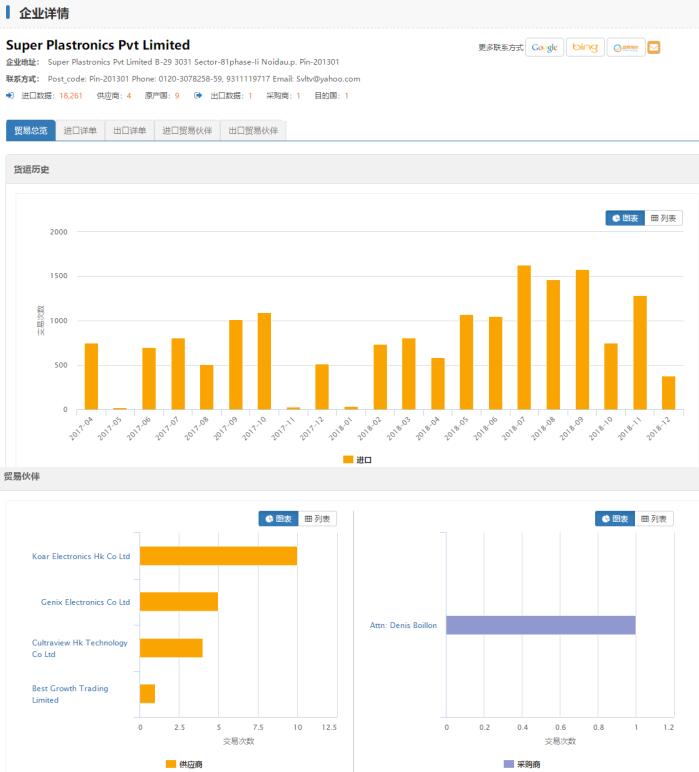Click the Denis Boillon purple buyer bar

540,625
